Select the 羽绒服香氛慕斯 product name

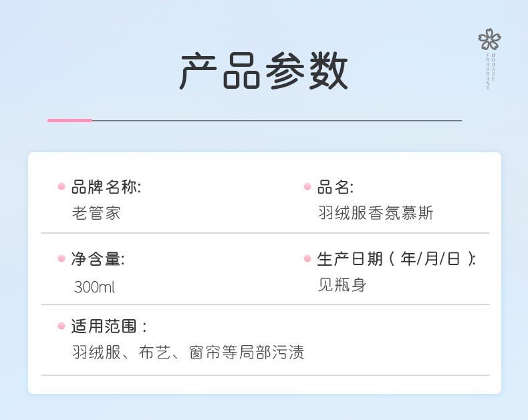(x=376, y=214)
